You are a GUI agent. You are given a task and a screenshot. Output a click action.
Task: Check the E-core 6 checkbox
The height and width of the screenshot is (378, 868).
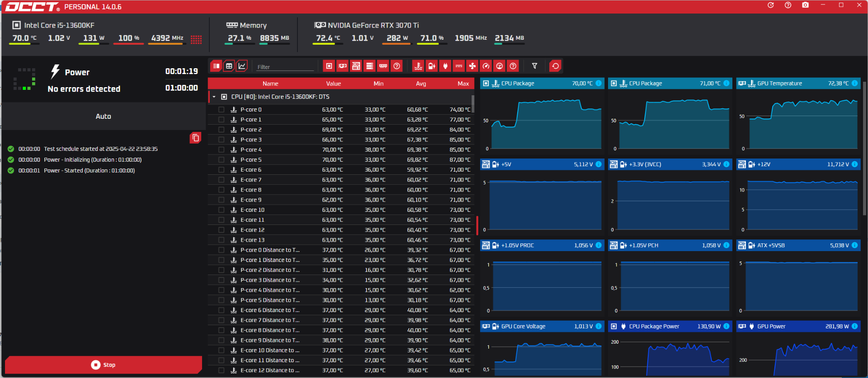pos(221,170)
